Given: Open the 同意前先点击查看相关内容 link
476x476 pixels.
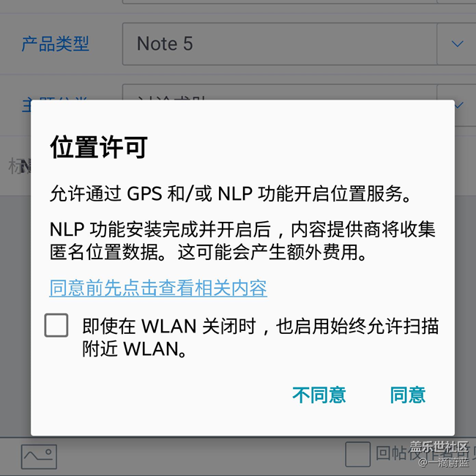Looking at the screenshot, I should [x=158, y=288].
